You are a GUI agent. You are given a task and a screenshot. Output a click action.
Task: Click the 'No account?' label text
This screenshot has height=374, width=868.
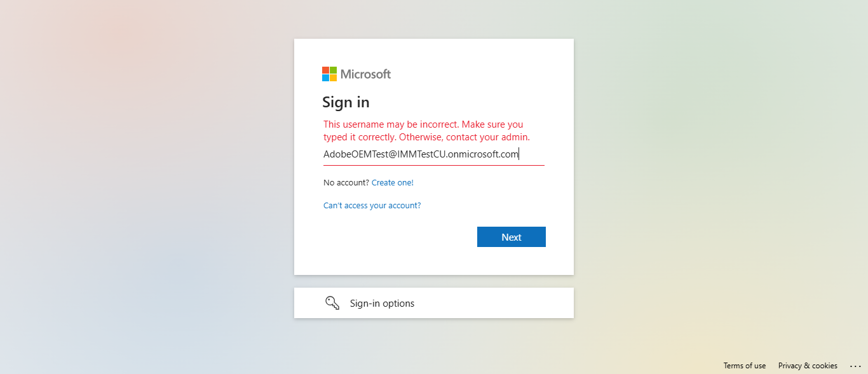click(346, 183)
